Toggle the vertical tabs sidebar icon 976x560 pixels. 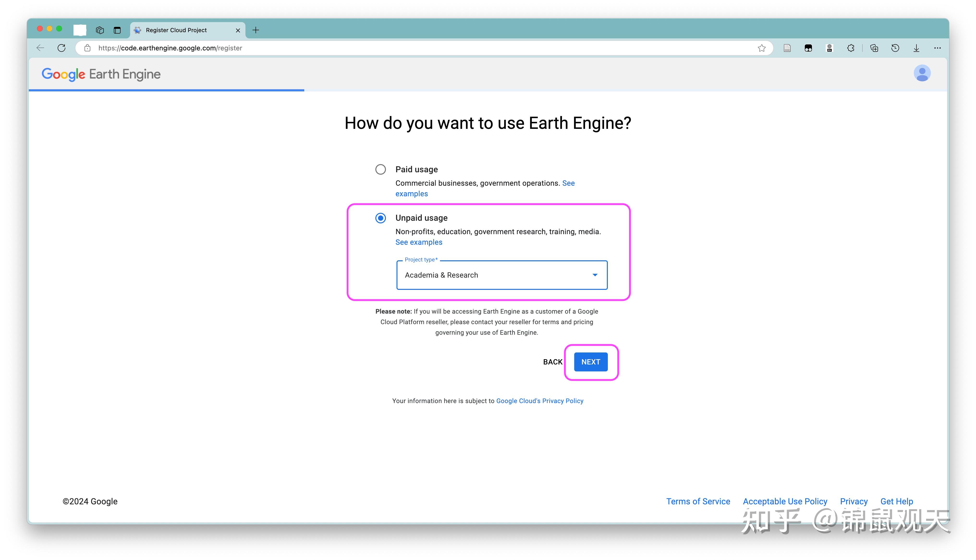(x=117, y=30)
